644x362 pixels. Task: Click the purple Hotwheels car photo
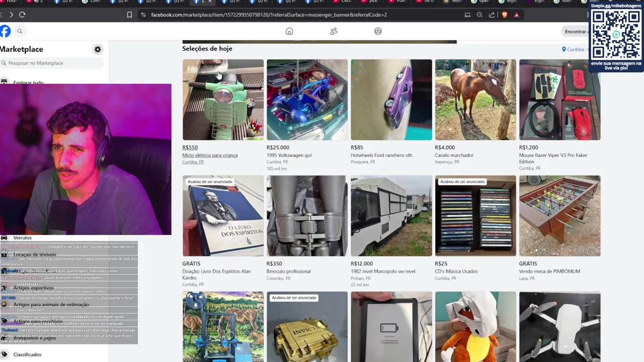coord(391,100)
